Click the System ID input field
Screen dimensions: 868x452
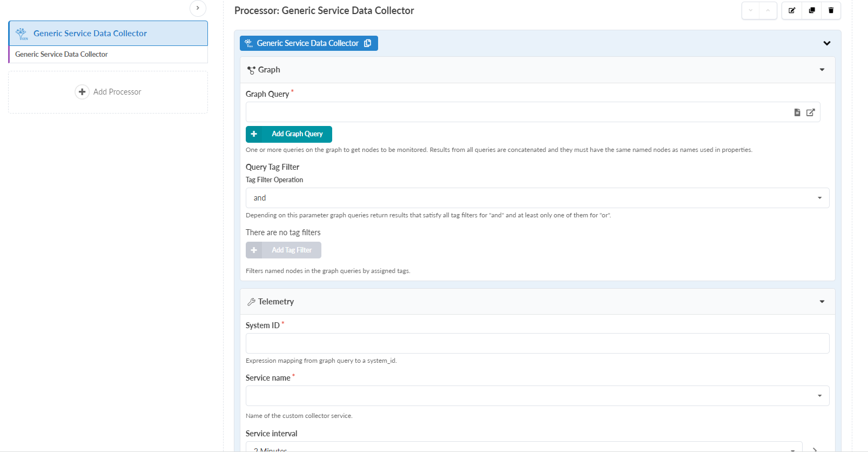coord(537,343)
